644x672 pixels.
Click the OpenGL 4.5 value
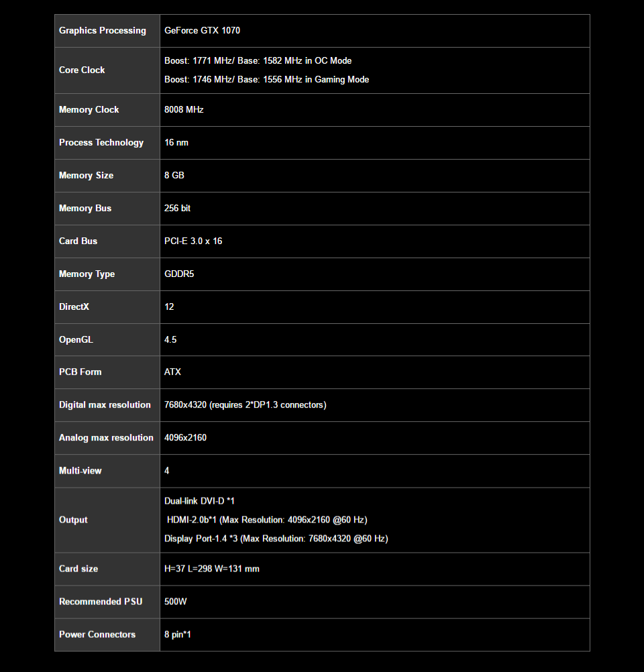click(x=170, y=340)
